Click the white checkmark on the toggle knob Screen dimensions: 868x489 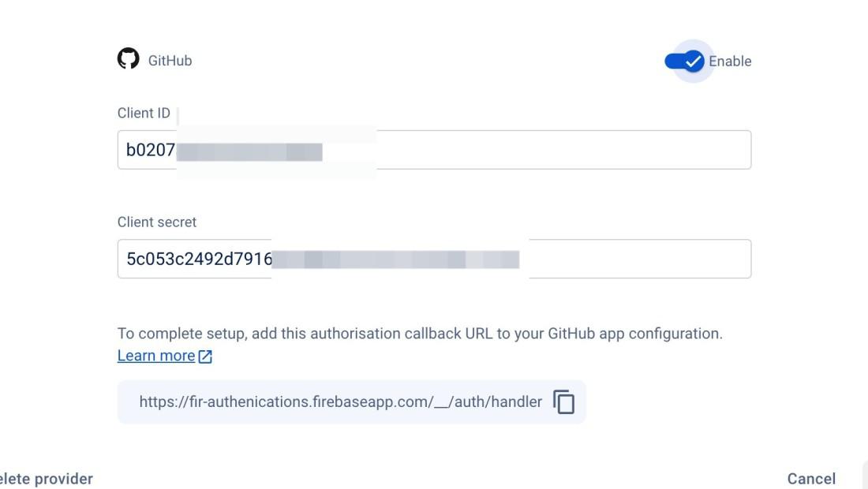click(x=693, y=62)
